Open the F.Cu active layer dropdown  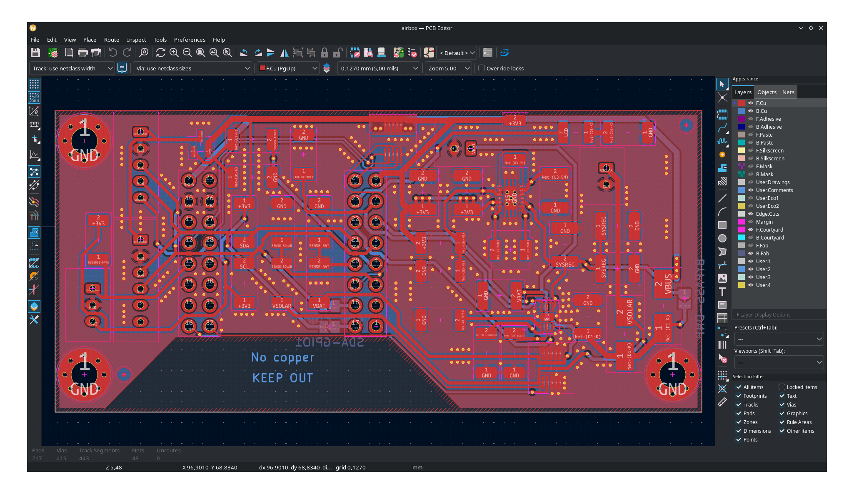click(x=288, y=68)
